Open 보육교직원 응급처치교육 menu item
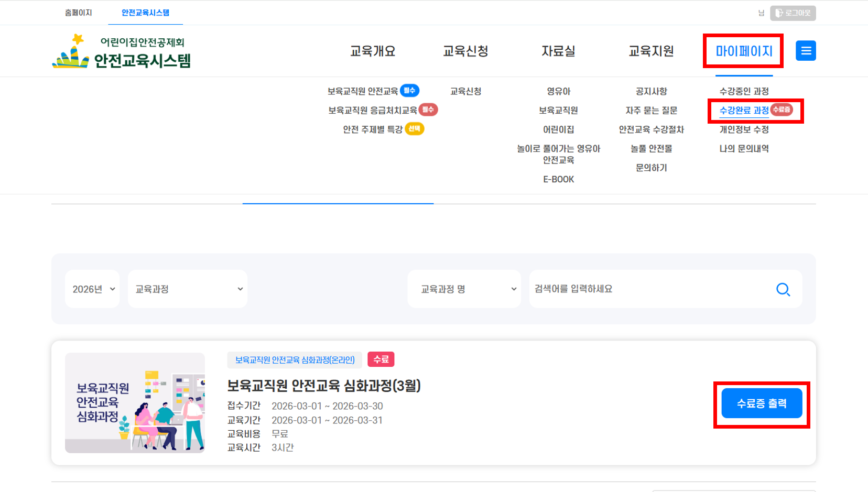The width and height of the screenshot is (868, 492). point(373,111)
